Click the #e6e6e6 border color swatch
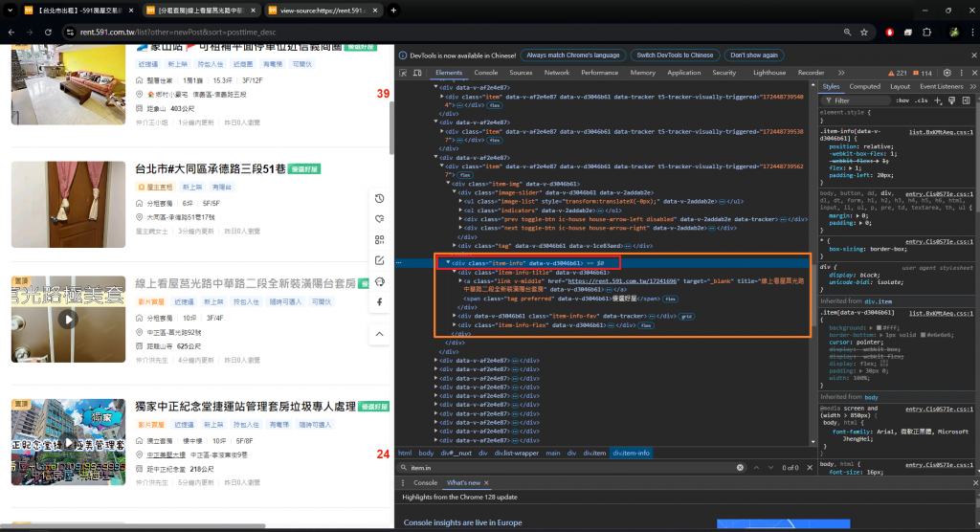The height and width of the screenshot is (532, 980). 923,335
